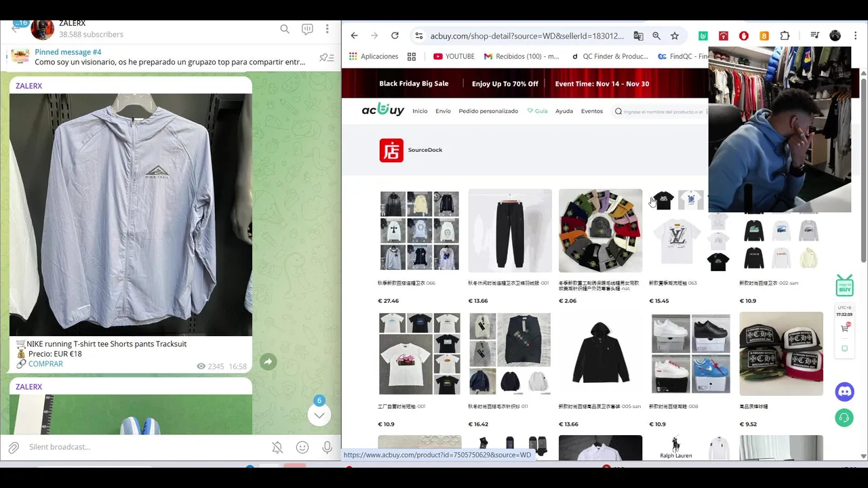Forward the NIKE running post
The image size is (868, 488).
click(268, 362)
